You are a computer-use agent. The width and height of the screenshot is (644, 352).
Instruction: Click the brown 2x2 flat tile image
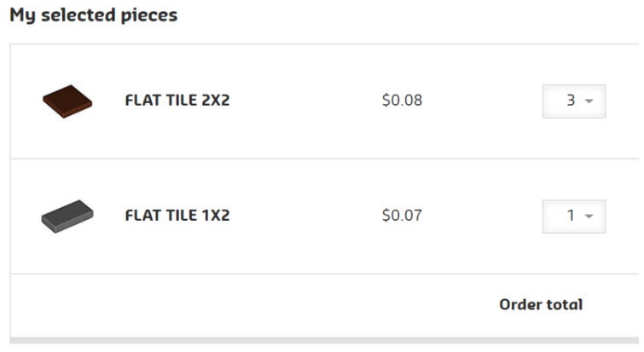click(x=67, y=101)
